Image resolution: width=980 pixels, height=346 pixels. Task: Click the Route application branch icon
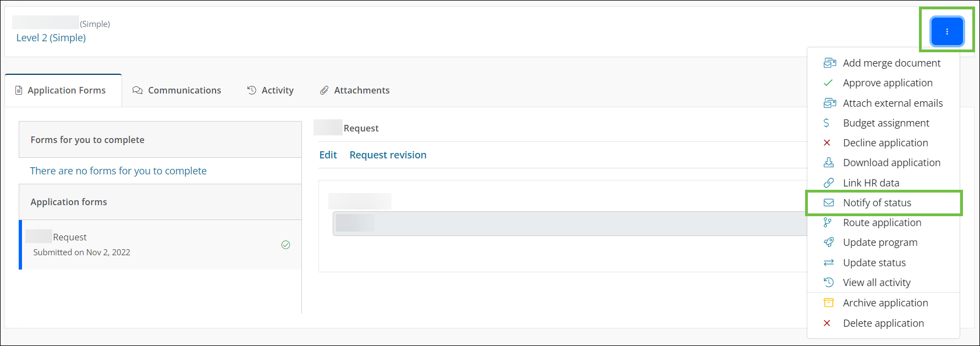point(828,223)
